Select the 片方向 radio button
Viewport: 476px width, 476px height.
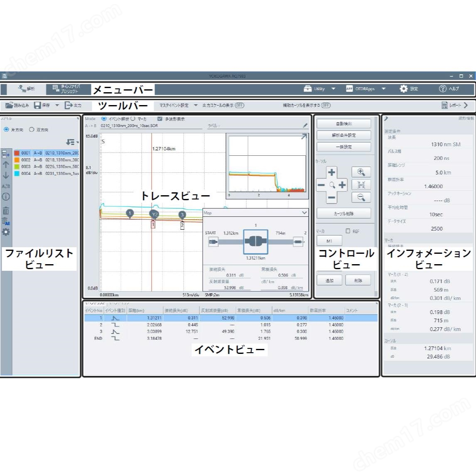coord(6,130)
